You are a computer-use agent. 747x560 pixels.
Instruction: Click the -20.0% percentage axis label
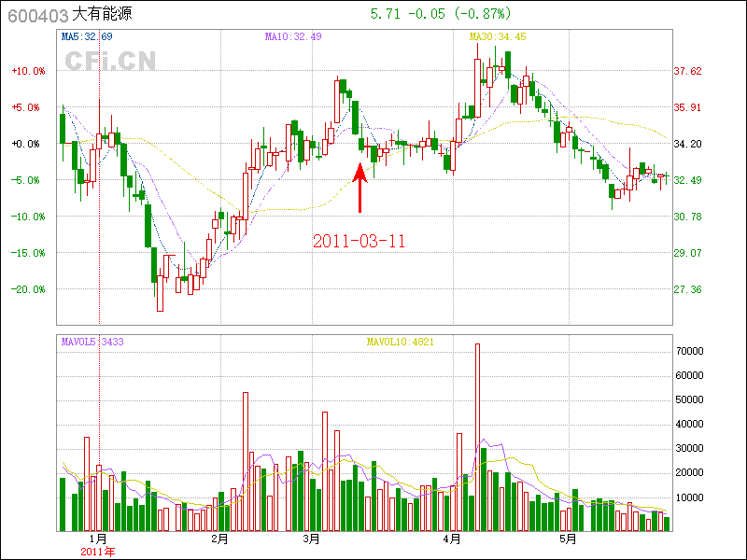28,289
